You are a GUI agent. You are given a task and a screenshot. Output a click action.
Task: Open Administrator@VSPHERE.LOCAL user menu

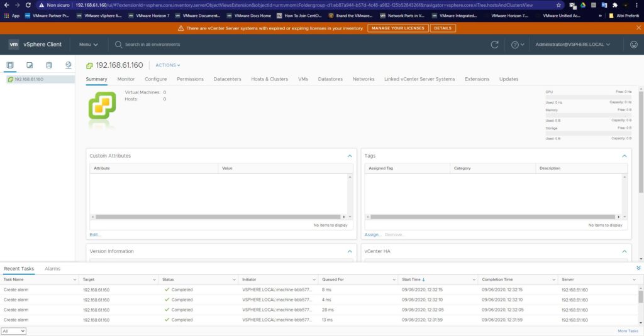(x=572, y=45)
